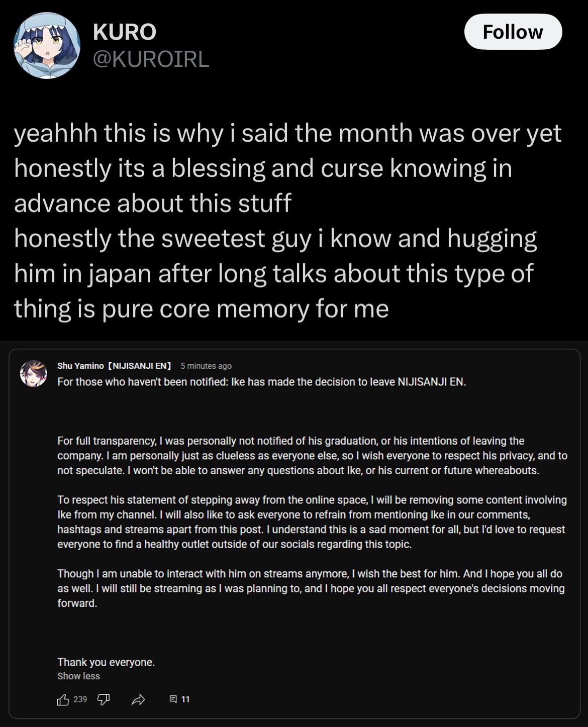This screenshot has width=588, height=727.
Task: Open the KURO display name link
Action: (x=125, y=32)
